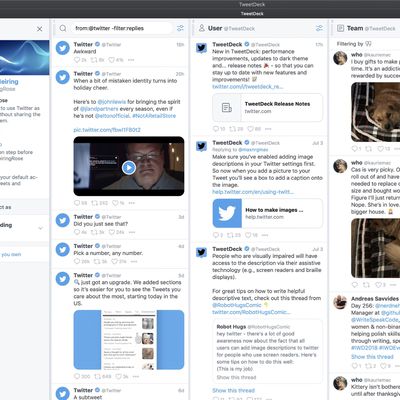Like the search upgrade tweet

118,376
